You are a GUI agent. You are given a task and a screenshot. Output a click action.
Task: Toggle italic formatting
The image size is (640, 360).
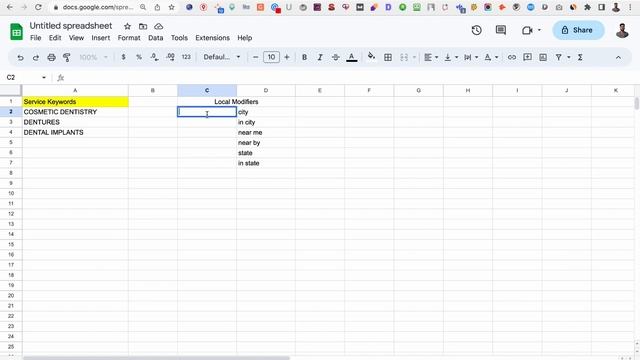click(320, 58)
